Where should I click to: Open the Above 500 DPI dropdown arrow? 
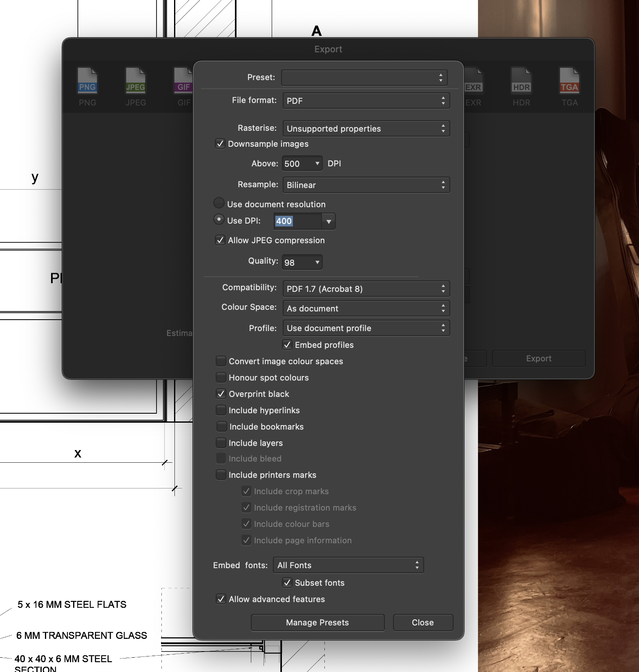(x=317, y=164)
